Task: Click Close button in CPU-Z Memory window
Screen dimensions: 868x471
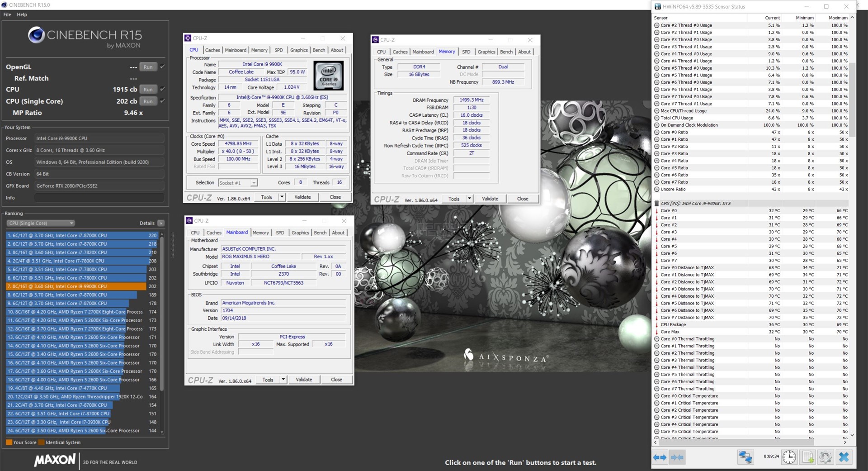Action: click(x=523, y=199)
